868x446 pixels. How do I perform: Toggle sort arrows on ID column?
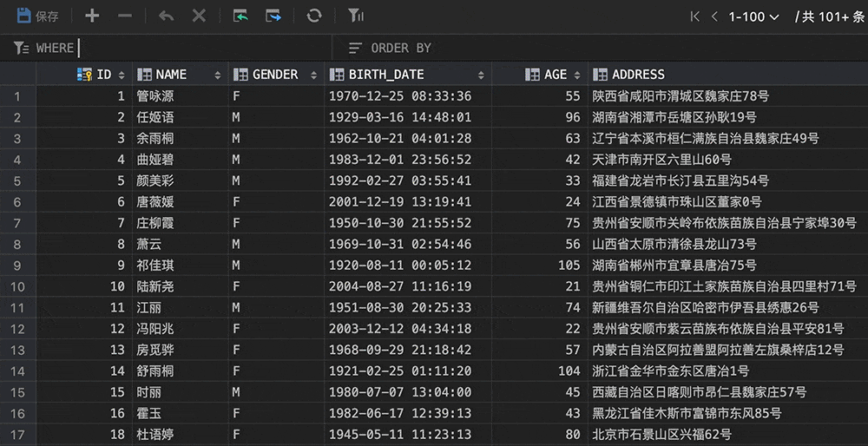[x=122, y=75]
